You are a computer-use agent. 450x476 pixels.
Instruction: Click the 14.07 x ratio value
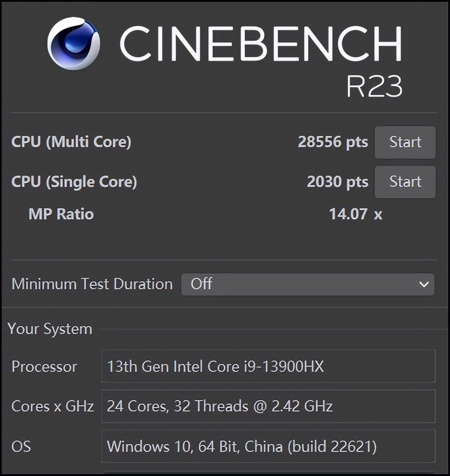355,214
